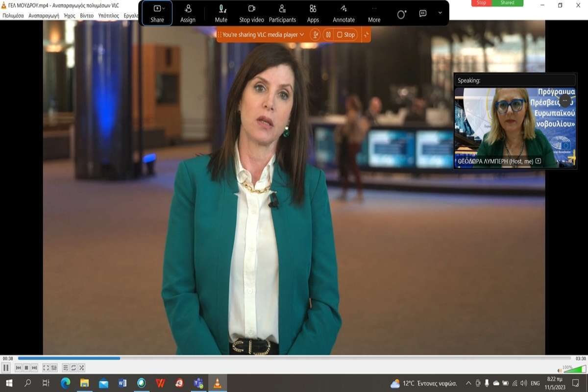Viewport: 588px width, 392px height.
Task: Open the Πολυμέσα menu in VLC
Action: [x=13, y=16]
